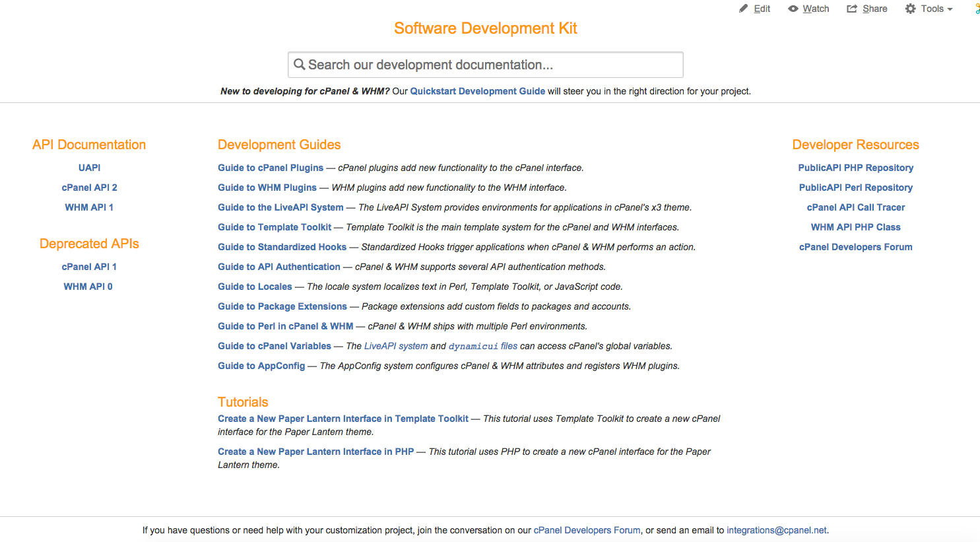This screenshot has width=980, height=542.
Task: Open cPanel Developers Forum footer link
Action: point(587,530)
